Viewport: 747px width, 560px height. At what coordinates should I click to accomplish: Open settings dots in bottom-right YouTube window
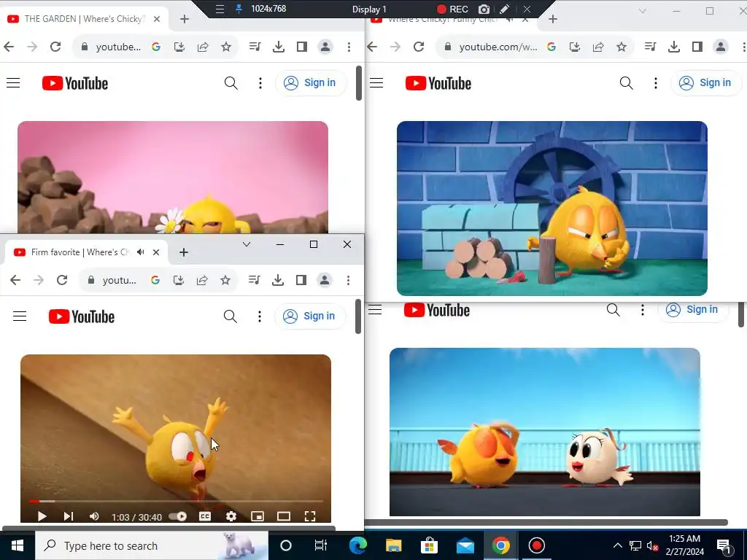(642, 310)
